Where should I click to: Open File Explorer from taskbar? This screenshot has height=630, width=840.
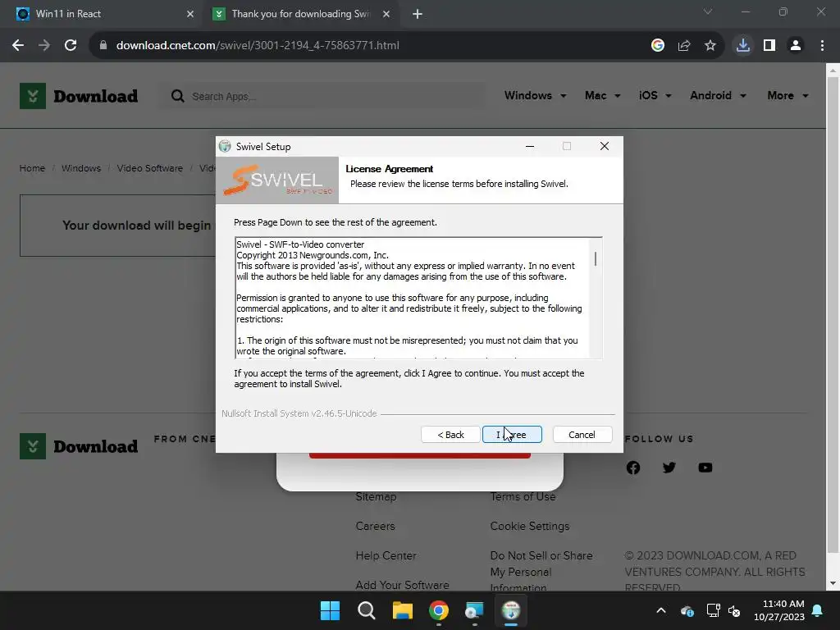pyautogui.click(x=402, y=610)
